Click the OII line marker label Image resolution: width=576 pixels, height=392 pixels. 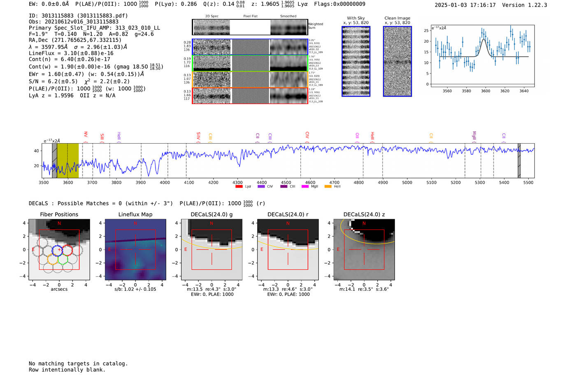click(357, 135)
